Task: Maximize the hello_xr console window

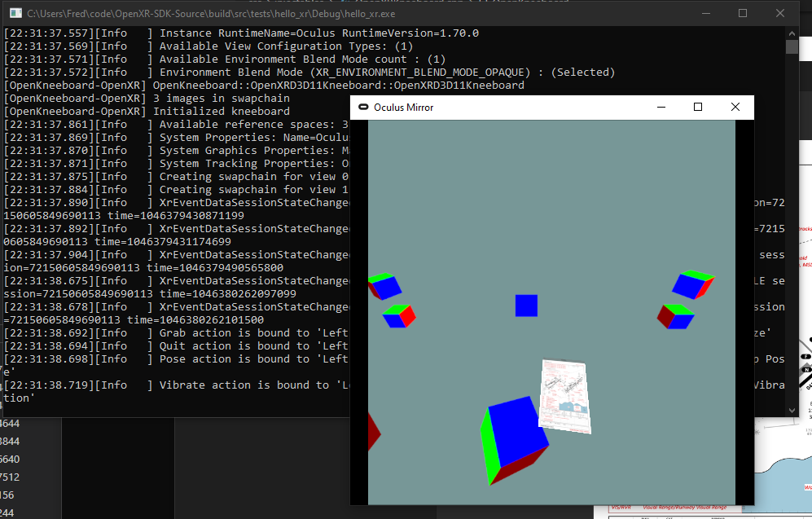Action: (742, 13)
